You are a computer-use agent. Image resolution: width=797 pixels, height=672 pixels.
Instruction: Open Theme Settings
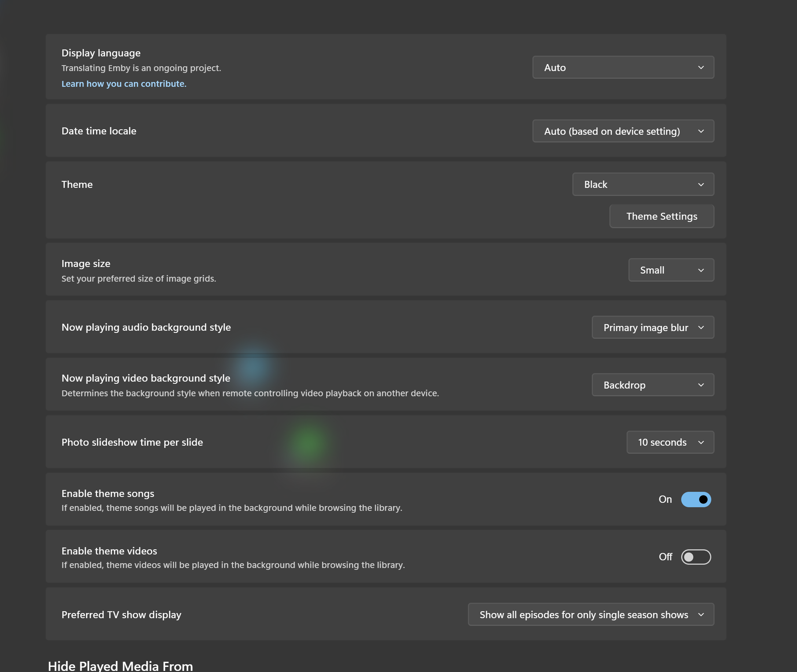click(x=662, y=216)
